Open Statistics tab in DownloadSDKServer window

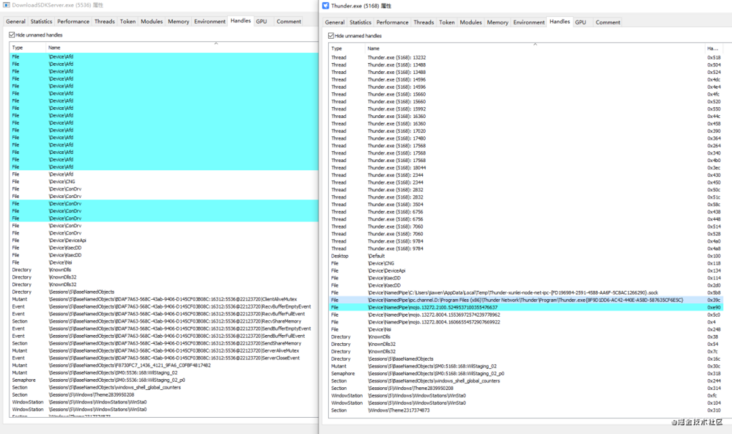[x=41, y=21]
